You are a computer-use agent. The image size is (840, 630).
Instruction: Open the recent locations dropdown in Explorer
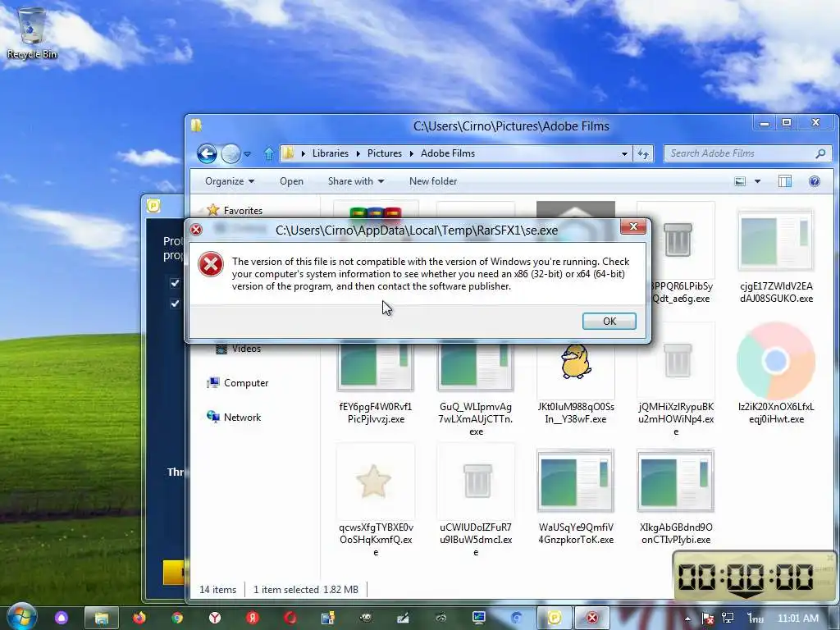248,153
